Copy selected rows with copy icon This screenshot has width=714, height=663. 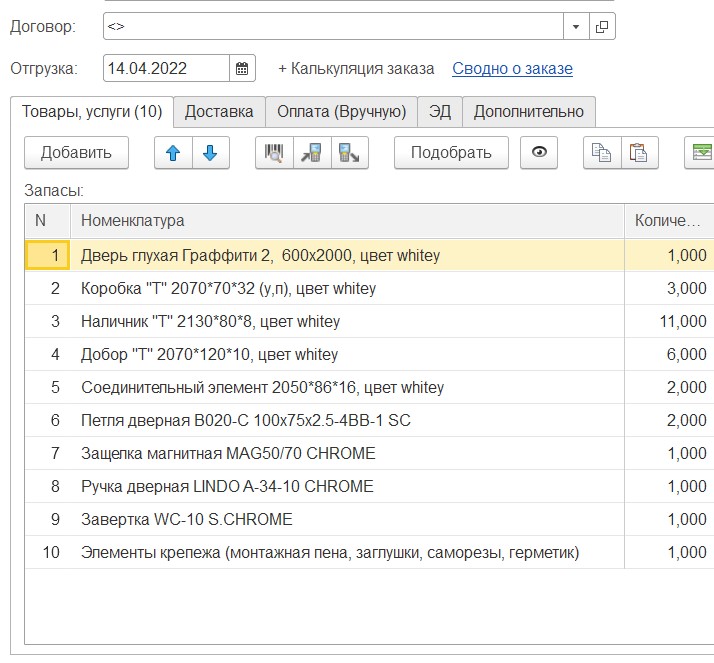click(602, 153)
